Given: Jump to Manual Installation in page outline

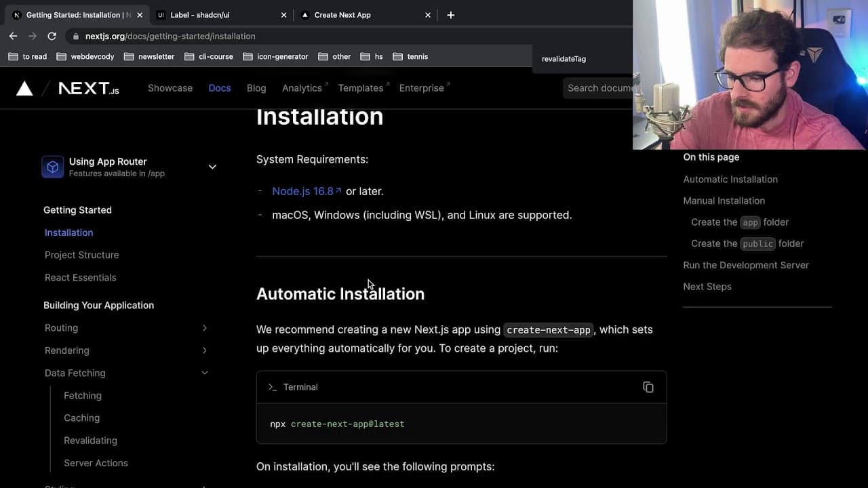Looking at the screenshot, I should click(724, 201).
